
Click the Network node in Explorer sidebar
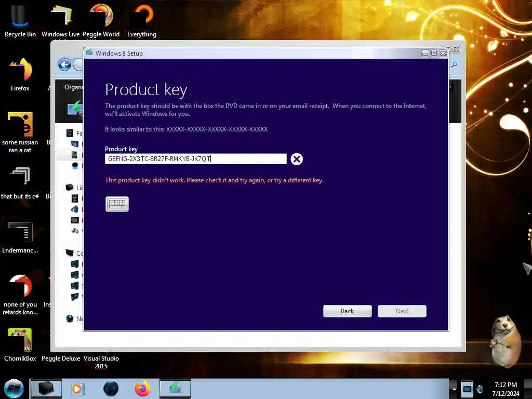[74, 318]
